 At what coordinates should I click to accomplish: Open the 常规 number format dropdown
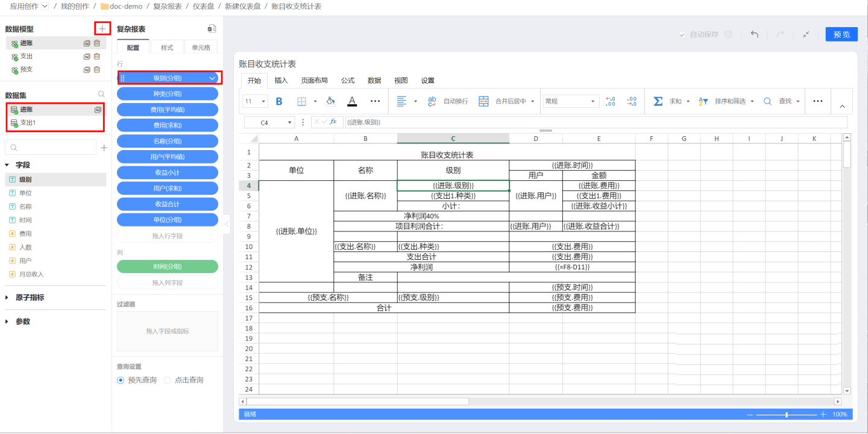[x=570, y=101]
